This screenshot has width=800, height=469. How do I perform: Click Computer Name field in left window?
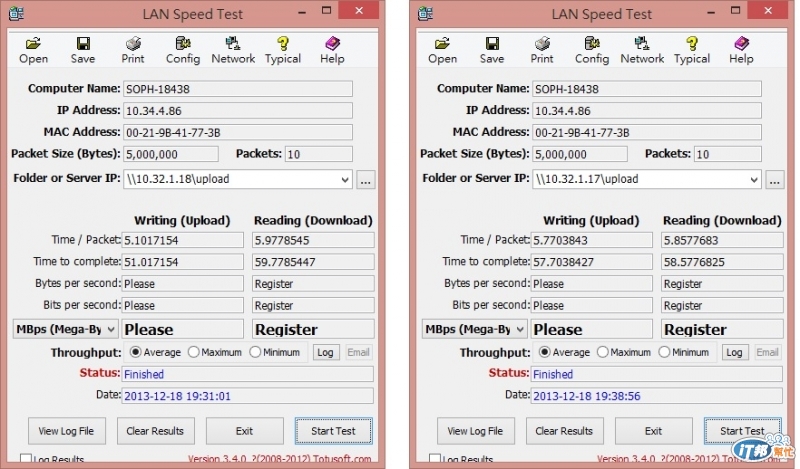[238, 89]
